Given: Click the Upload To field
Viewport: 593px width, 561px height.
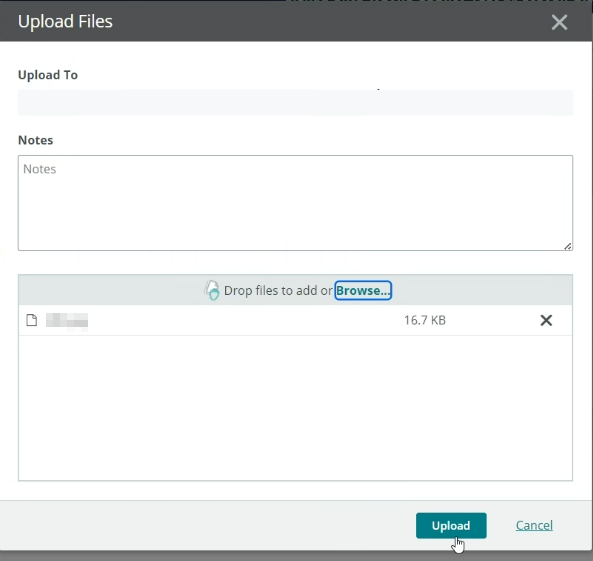Looking at the screenshot, I should (295, 103).
